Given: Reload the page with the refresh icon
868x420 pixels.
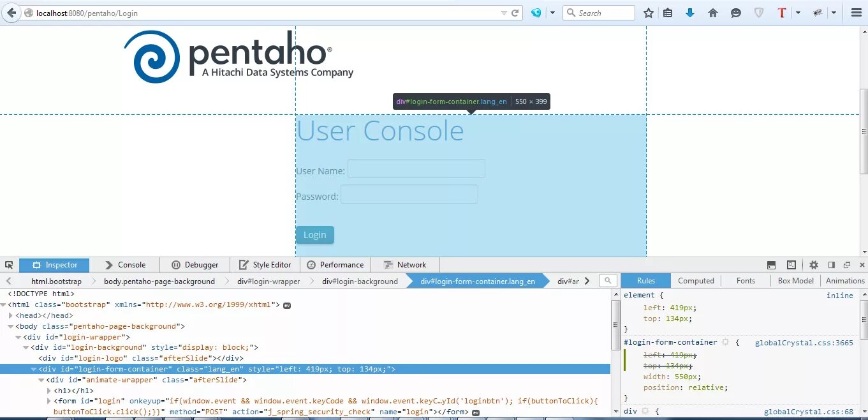Looking at the screenshot, I should tap(515, 13).
